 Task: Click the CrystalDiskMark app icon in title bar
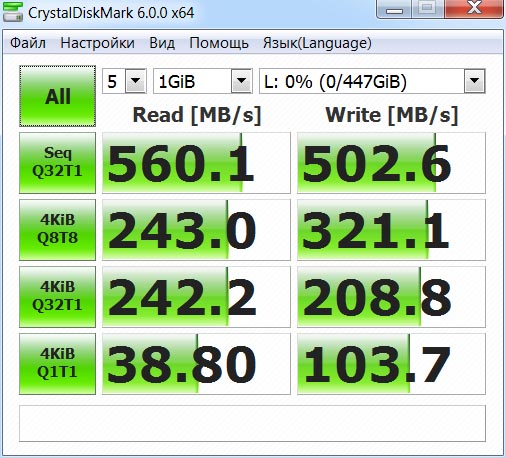(x=13, y=12)
